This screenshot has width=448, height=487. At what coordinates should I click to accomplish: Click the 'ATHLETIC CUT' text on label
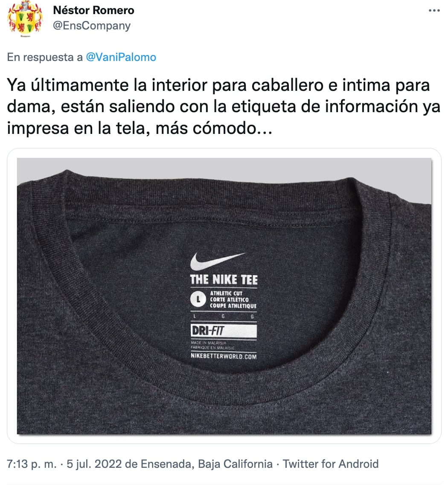[226, 293]
